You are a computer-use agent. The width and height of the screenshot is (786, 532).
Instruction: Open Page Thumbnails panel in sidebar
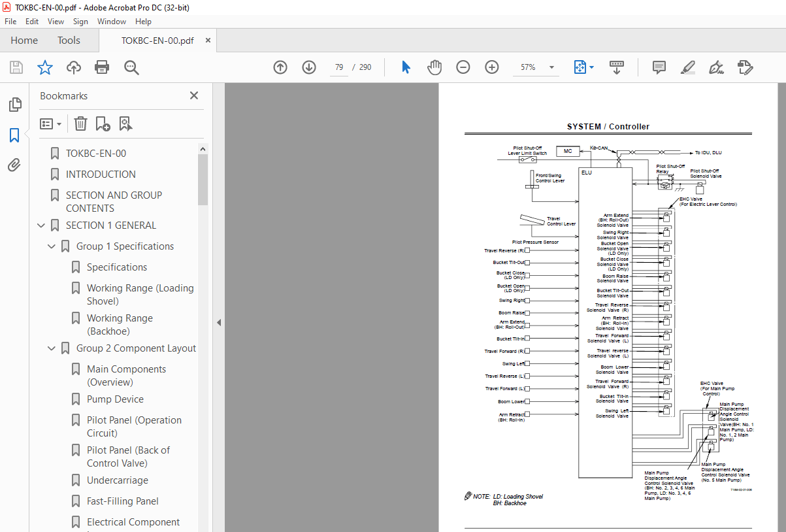14,105
